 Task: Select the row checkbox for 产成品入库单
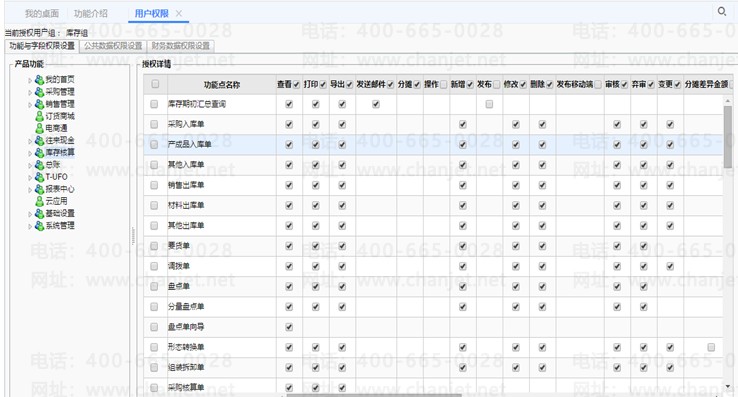[154, 145]
